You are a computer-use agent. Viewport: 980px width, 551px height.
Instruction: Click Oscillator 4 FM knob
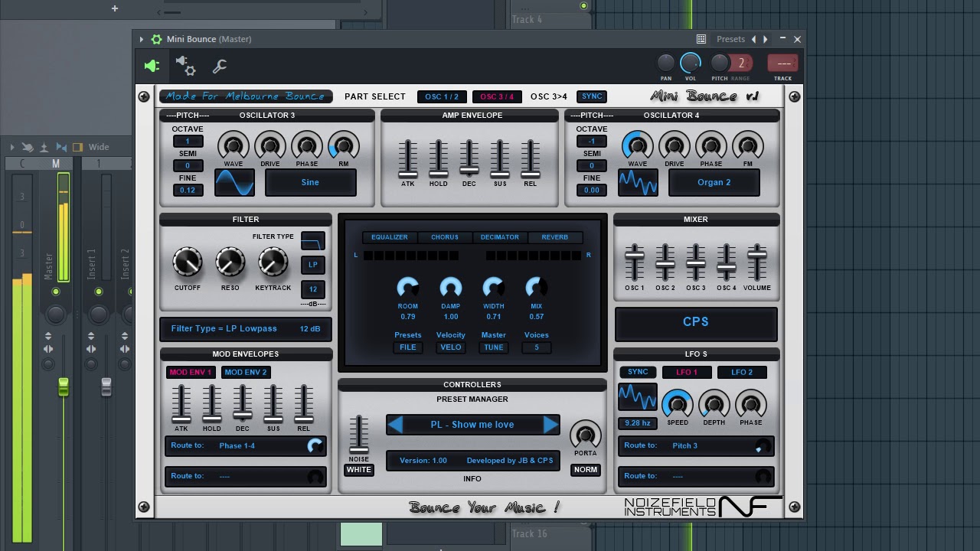coord(748,145)
